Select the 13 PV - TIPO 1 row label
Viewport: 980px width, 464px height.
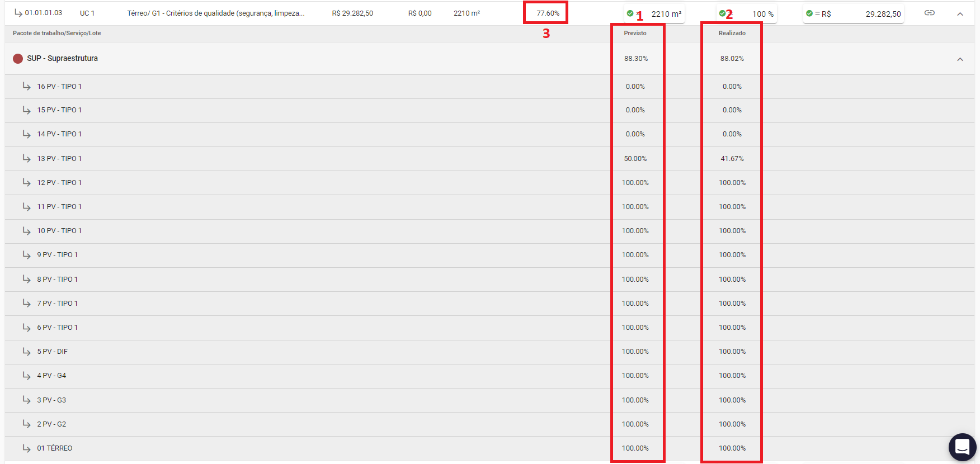[x=59, y=158]
